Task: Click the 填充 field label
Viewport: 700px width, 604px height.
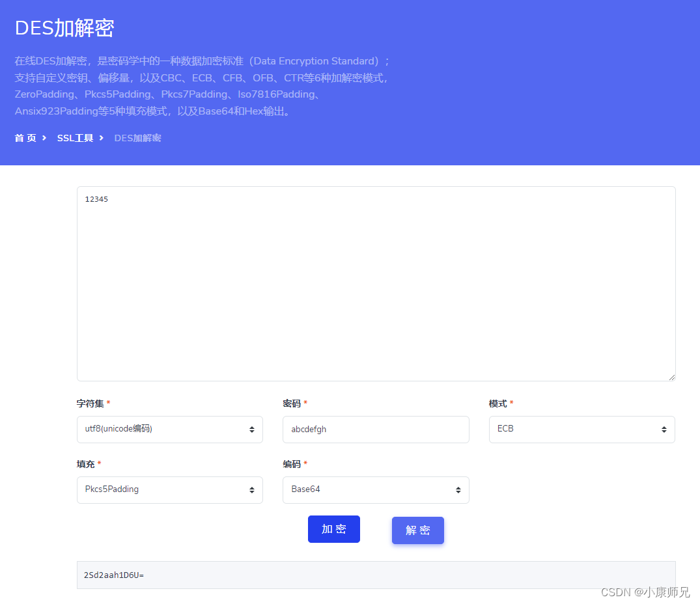Action: 85,464
